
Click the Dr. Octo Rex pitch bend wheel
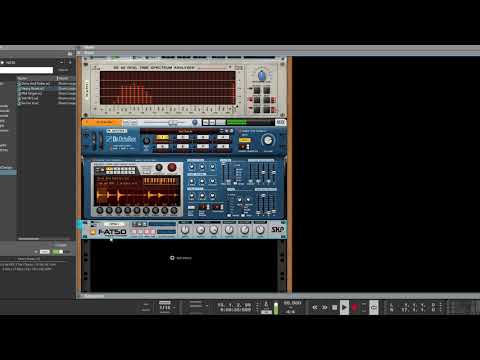point(94,139)
